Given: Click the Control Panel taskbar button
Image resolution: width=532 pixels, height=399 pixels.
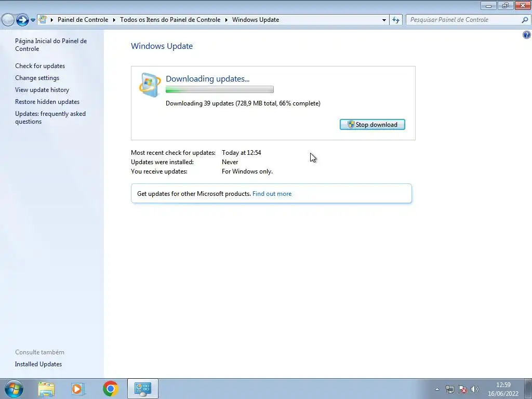Looking at the screenshot, I should pyautogui.click(x=142, y=389).
